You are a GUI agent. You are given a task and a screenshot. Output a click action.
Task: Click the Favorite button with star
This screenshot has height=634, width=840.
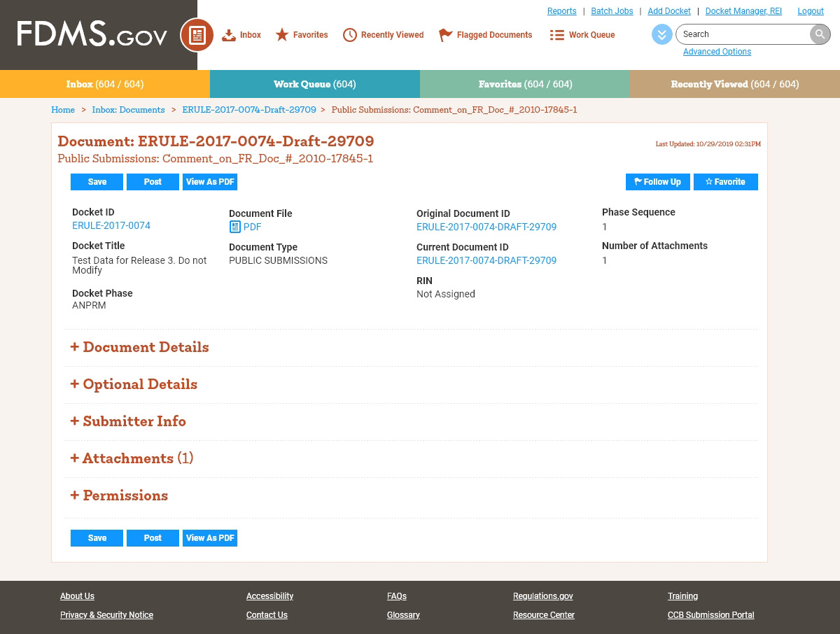(x=726, y=182)
